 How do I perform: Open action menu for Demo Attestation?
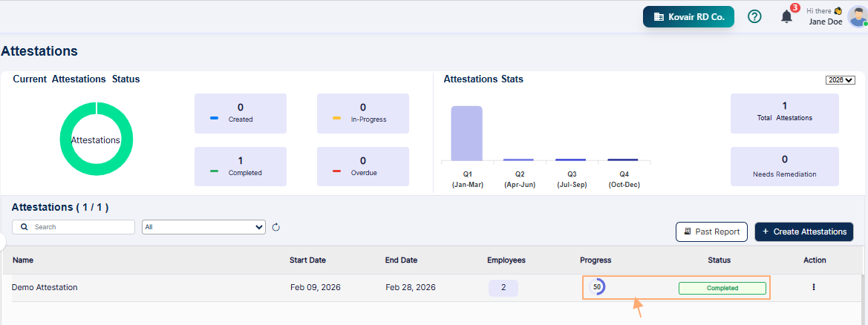[813, 287]
